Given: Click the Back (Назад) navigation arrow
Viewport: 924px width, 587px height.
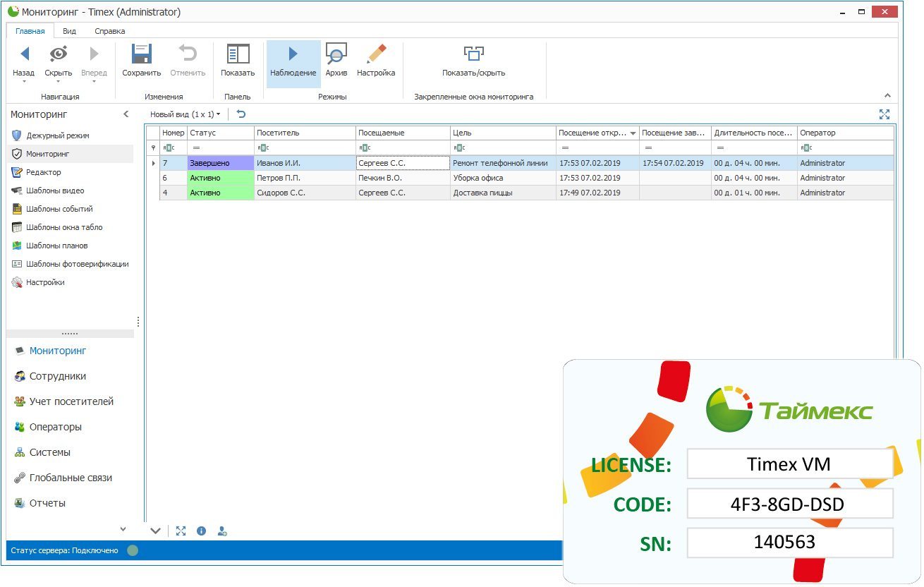Looking at the screenshot, I should (24, 54).
